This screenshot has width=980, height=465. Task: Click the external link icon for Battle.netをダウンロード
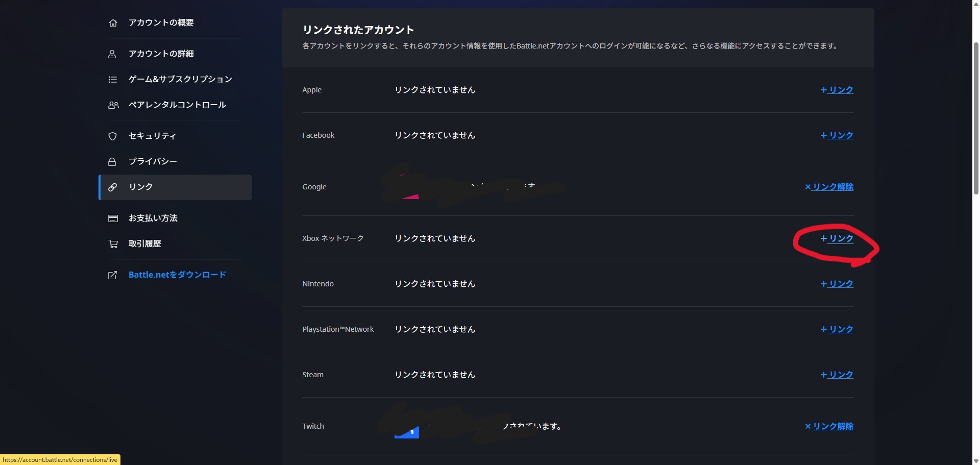tap(113, 275)
